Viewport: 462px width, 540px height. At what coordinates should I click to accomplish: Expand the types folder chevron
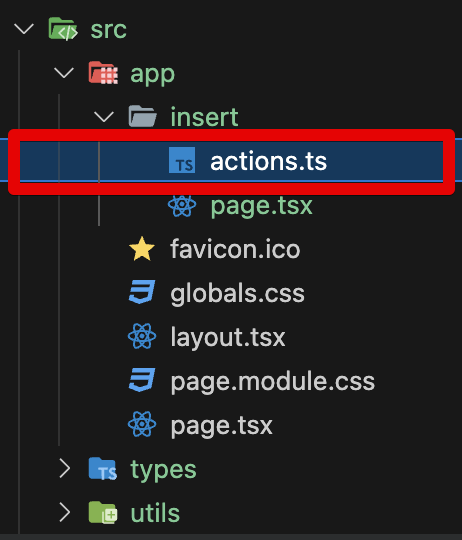tap(65, 468)
